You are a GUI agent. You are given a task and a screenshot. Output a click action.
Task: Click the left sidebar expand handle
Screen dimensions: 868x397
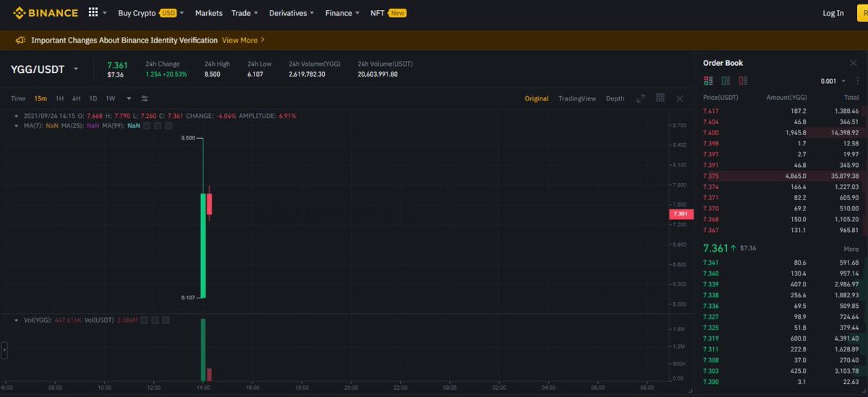click(4, 351)
